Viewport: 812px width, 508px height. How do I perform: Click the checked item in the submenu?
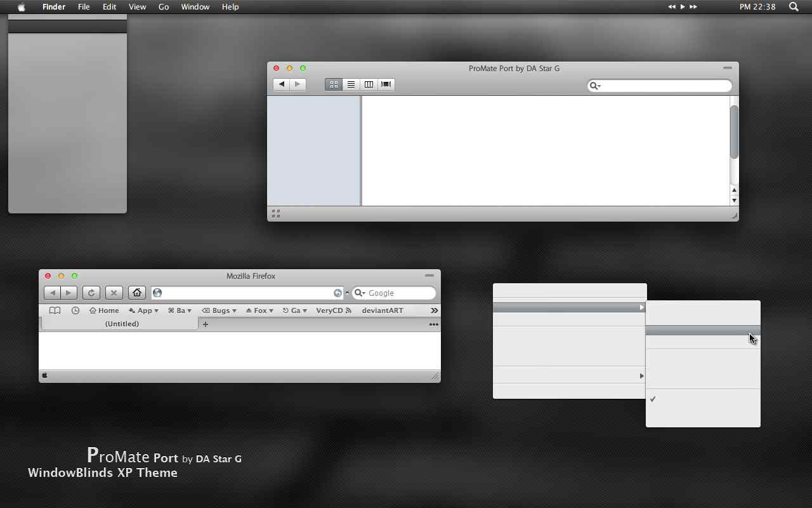click(x=703, y=399)
